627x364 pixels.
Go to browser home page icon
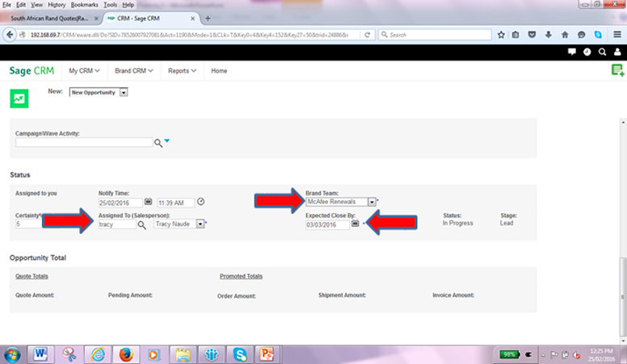click(565, 35)
